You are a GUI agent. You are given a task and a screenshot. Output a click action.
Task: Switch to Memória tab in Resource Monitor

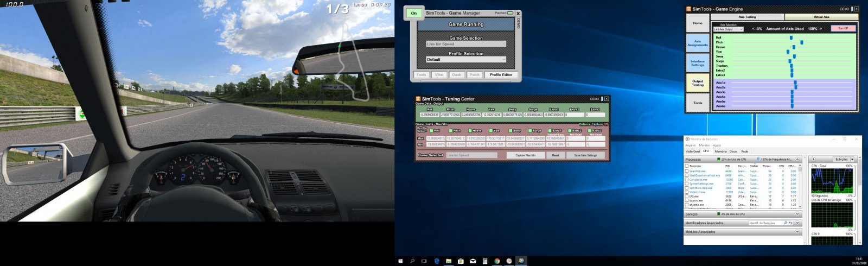tap(720, 151)
